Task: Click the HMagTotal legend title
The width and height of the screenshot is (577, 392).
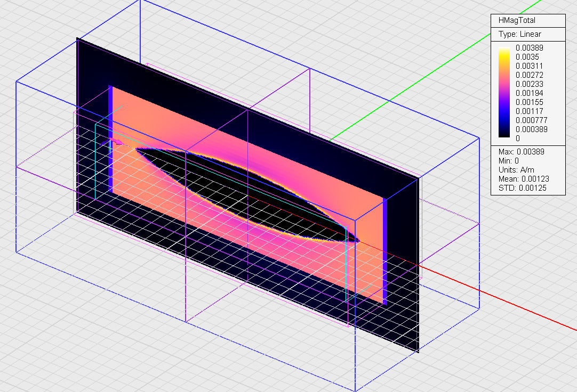Action: click(x=517, y=21)
